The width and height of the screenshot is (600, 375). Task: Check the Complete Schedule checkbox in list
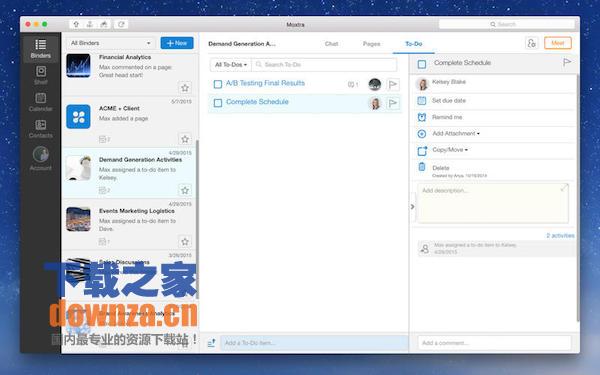point(218,103)
